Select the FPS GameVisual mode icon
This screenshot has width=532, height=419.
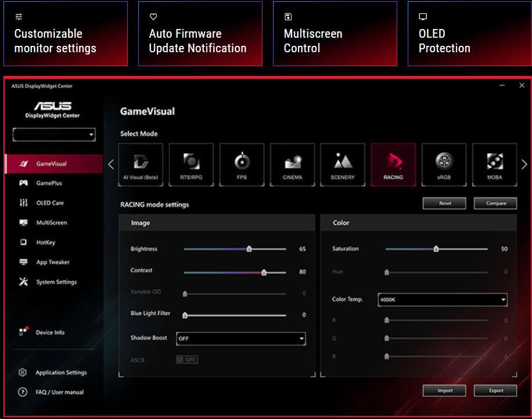pos(242,164)
